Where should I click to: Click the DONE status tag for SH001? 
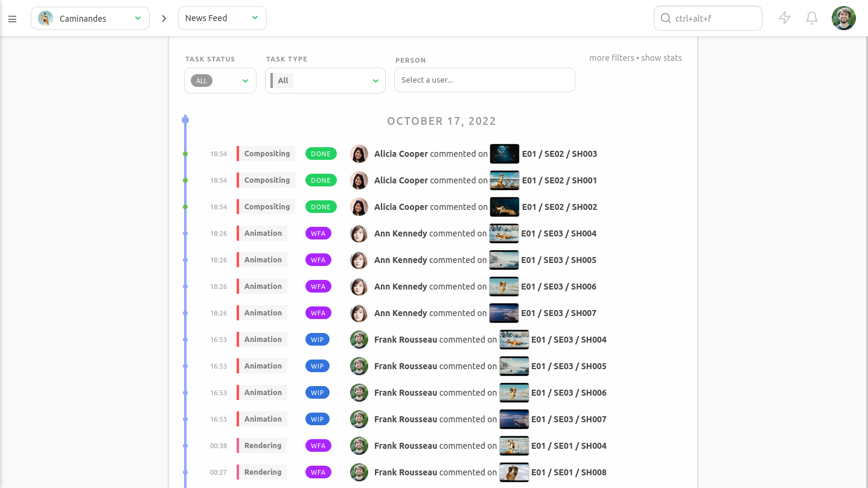click(321, 180)
